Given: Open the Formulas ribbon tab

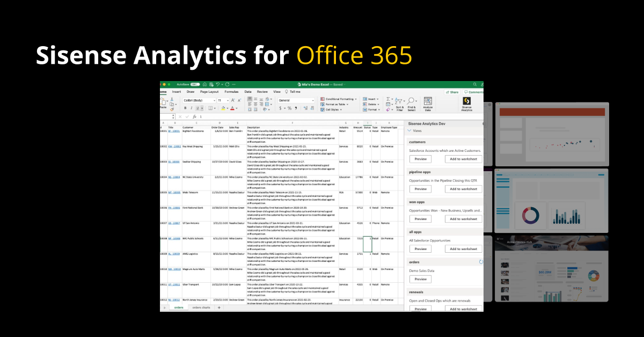Looking at the screenshot, I should [x=231, y=92].
